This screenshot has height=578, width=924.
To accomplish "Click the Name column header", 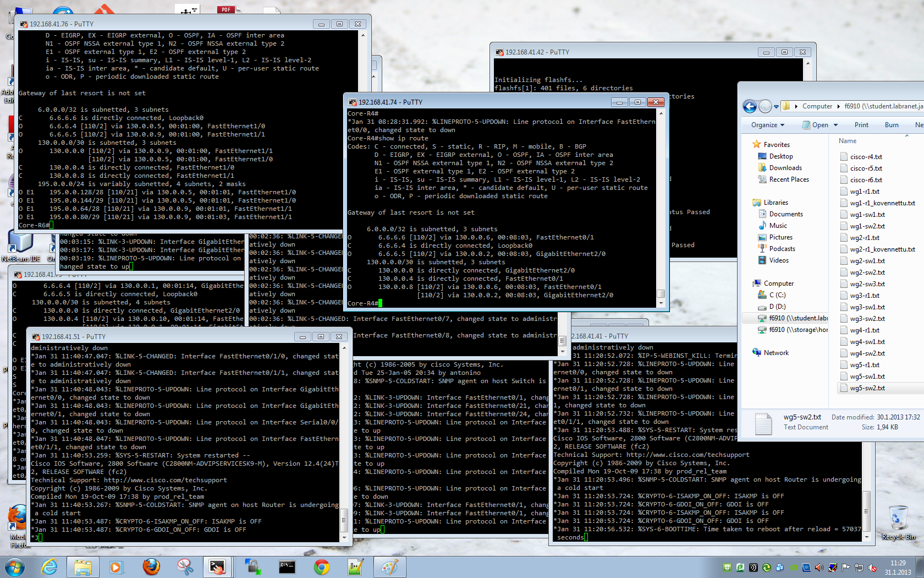I will click(848, 141).
